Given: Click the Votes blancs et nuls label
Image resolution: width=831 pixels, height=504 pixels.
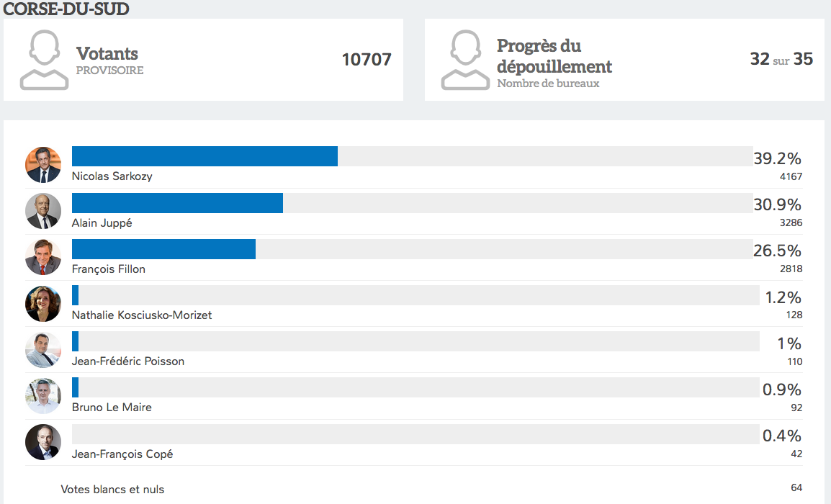Looking at the screenshot, I should coord(112,490).
